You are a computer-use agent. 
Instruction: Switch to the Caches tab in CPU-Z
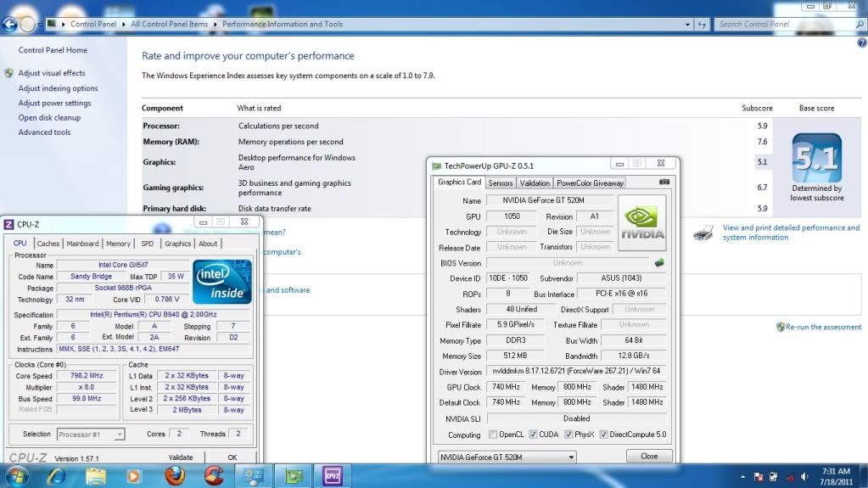[x=48, y=244]
